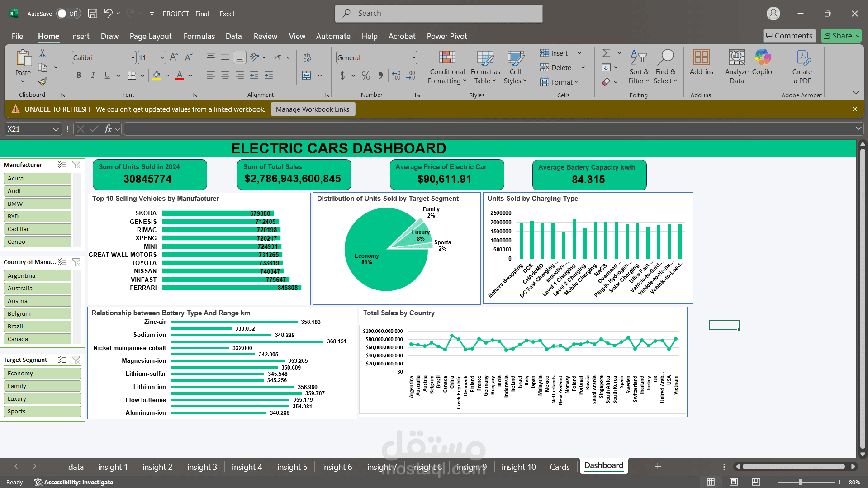Switch to the Cards sheet tab
This screenshot has width=868, height=488.
click(560, 467)
